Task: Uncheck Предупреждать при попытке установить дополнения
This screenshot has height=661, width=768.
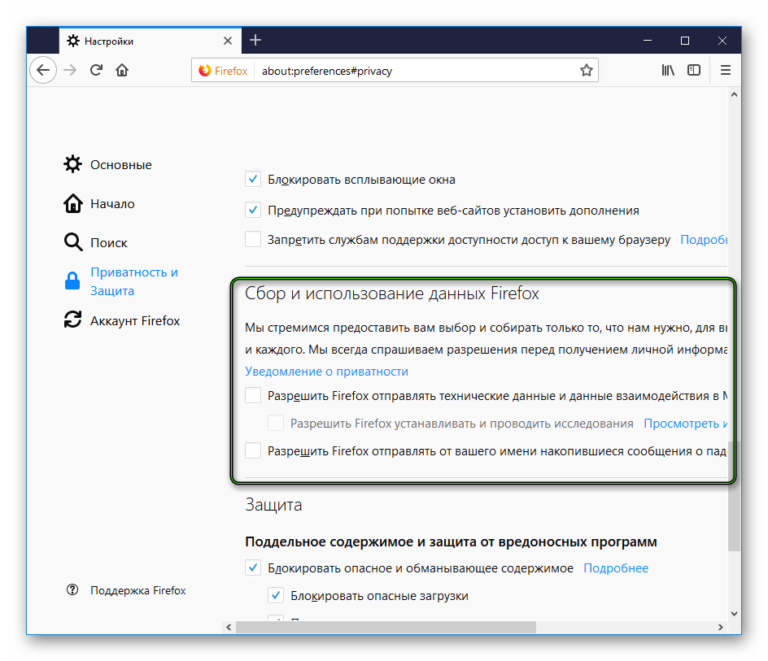Action: point(253,210)
